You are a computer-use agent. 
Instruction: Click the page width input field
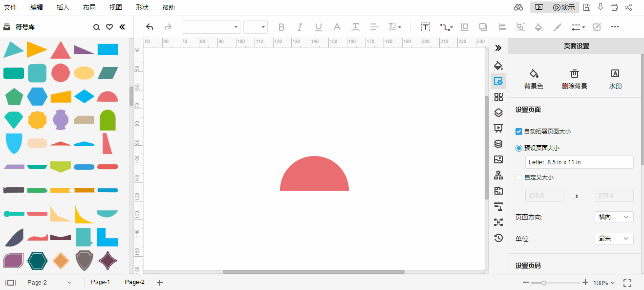click(545, 196)
